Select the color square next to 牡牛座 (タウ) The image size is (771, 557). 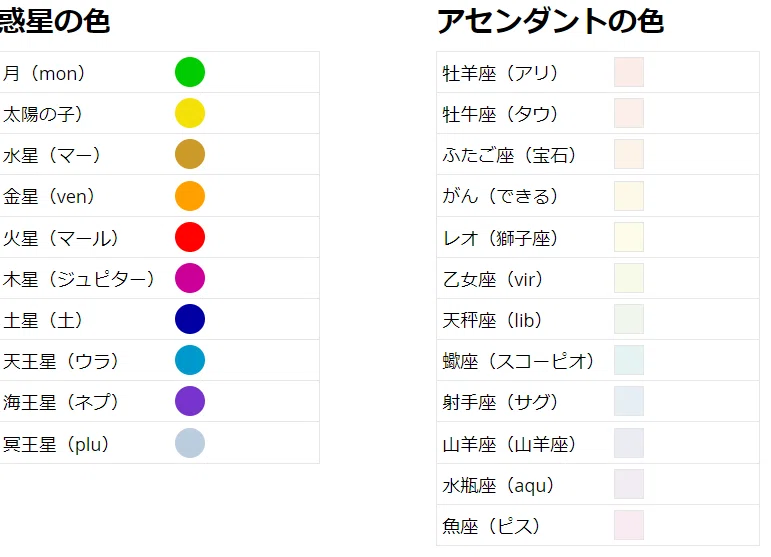click(x=629, y=113)
